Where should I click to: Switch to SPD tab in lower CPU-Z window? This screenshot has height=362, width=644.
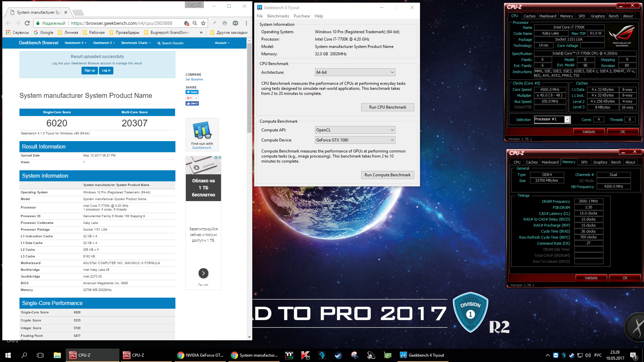click(584, 162)
